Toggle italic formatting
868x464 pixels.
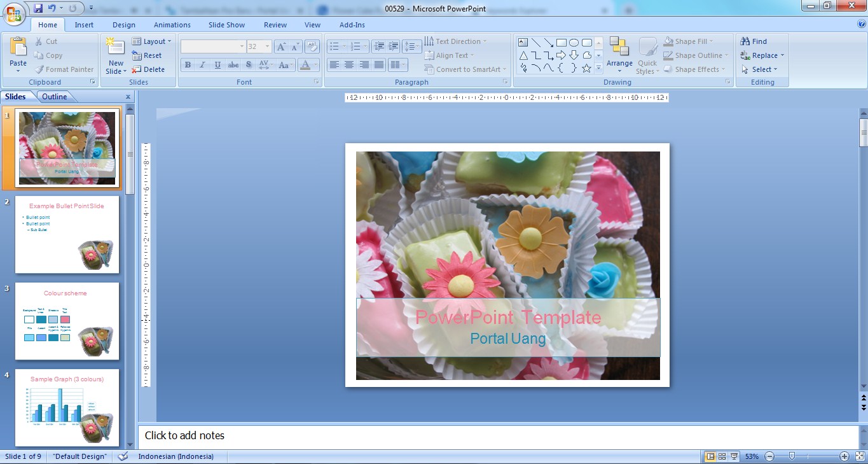click(x=203, y=65)
